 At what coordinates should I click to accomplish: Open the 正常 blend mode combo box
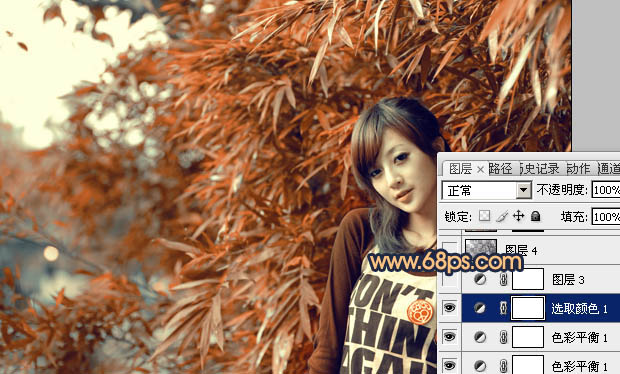click(487, 191)
